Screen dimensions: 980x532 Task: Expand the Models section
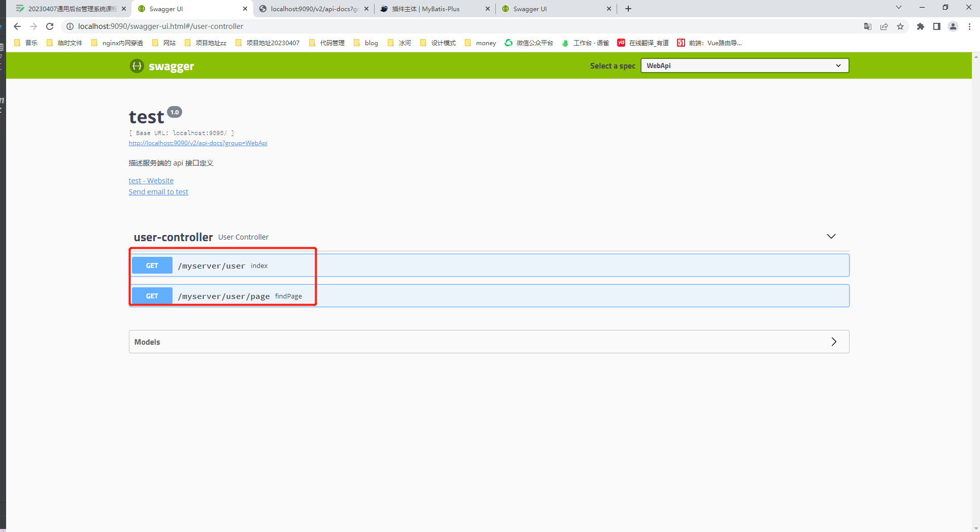(x=833, y=342)
